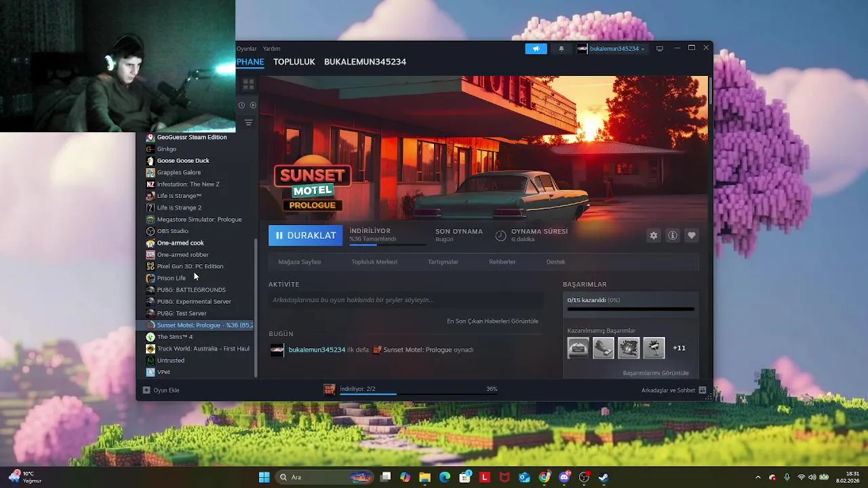The image size is (868, 488).
Task: Open the library filter options icon
Action: pos(248,123)
